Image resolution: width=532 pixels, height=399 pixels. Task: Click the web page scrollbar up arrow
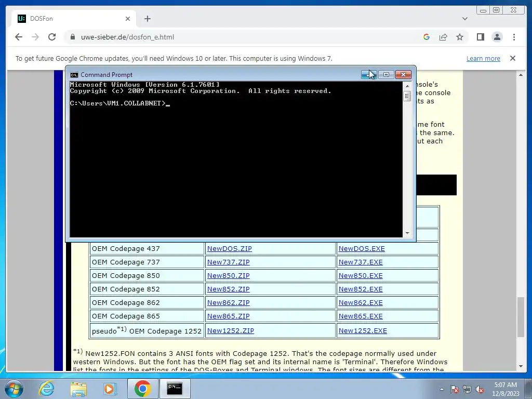pyautogui.click(x=521, y=75)
